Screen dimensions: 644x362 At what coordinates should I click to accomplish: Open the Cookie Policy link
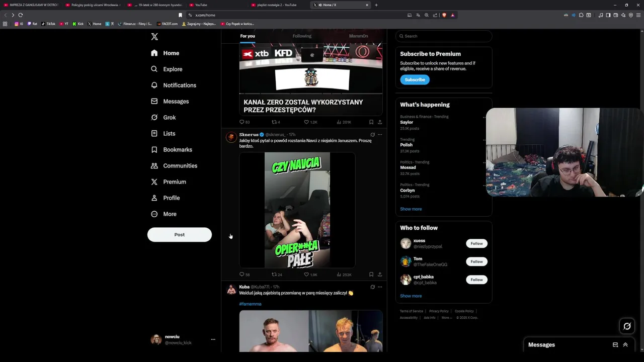click(464, 311)
